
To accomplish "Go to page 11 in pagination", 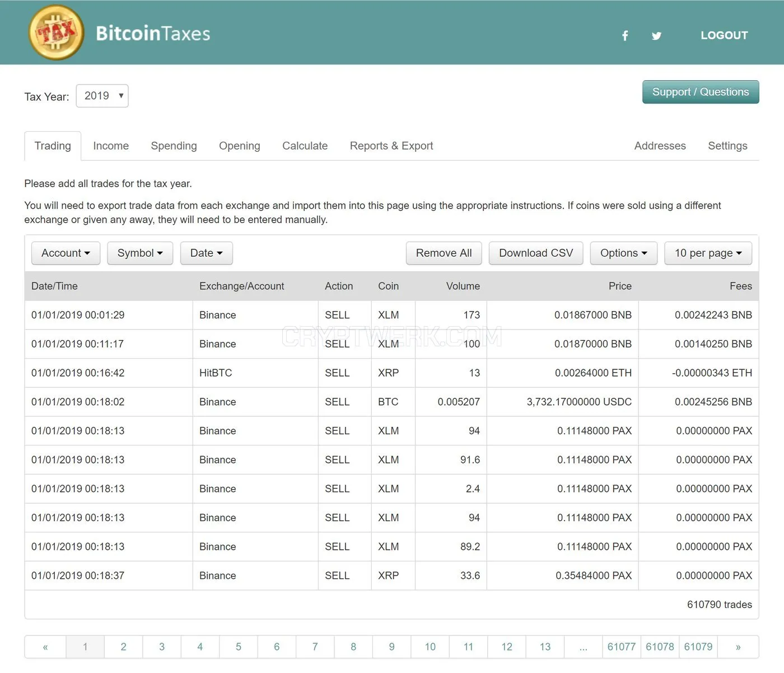I will coord(469,647).
